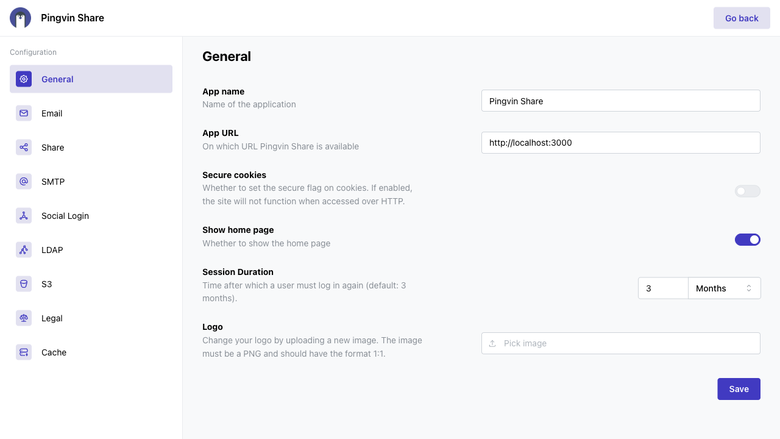Image resolution: width=780 pixels, height=439 pixels.
Task: Open the Months unit dropdown
Action: (724, 288)
